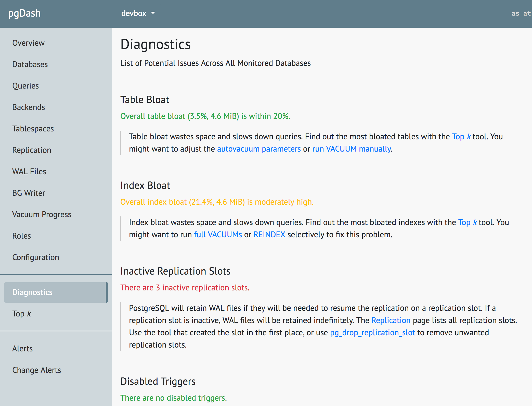
Task: Click the Databases sidebar icon
Action: click(30, 64)
